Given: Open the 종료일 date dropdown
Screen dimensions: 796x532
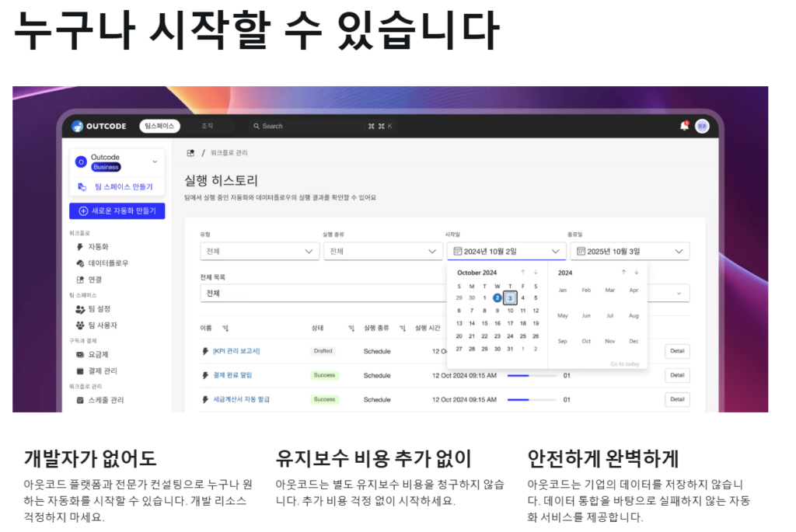Looking at the screenshot, I should coord(630,252).
